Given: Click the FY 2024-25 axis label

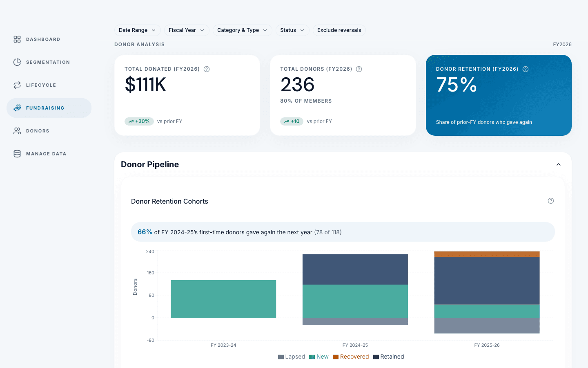Looking at the screenshot, I should pyautogui.click(x=355, y=345).
